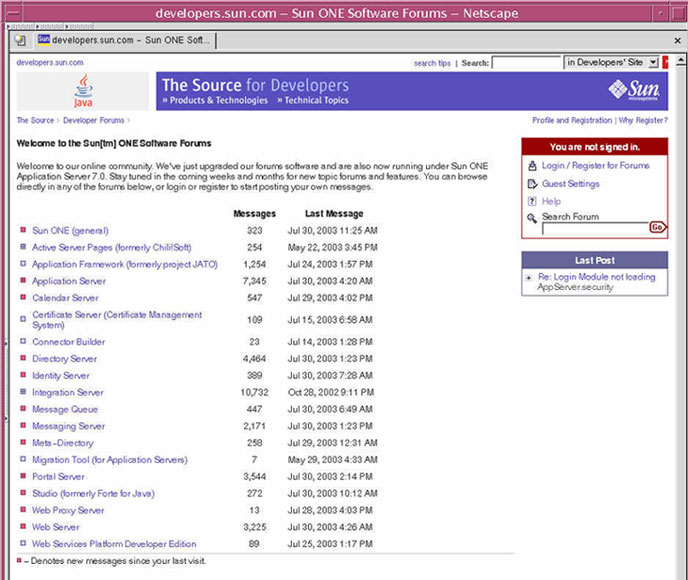The image size is (688, 580).
Task: Open the Calendar Server forum link
Action: 65,298
